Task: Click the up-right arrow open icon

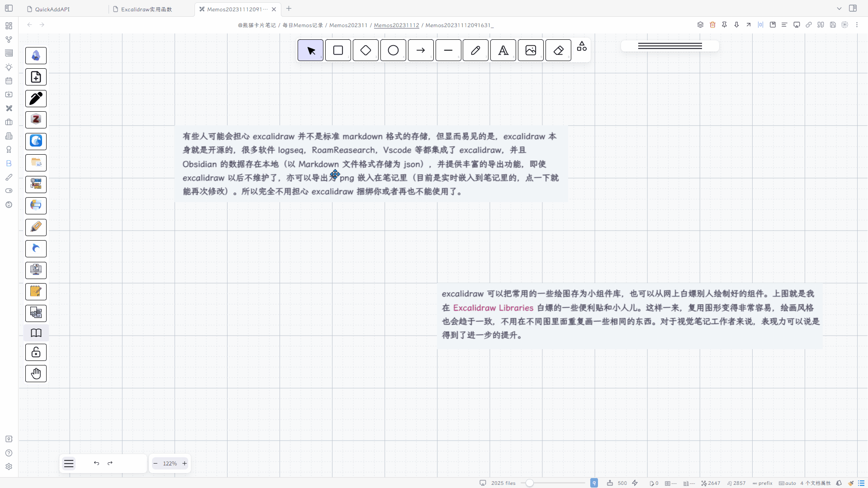Action: coord(749,25)
